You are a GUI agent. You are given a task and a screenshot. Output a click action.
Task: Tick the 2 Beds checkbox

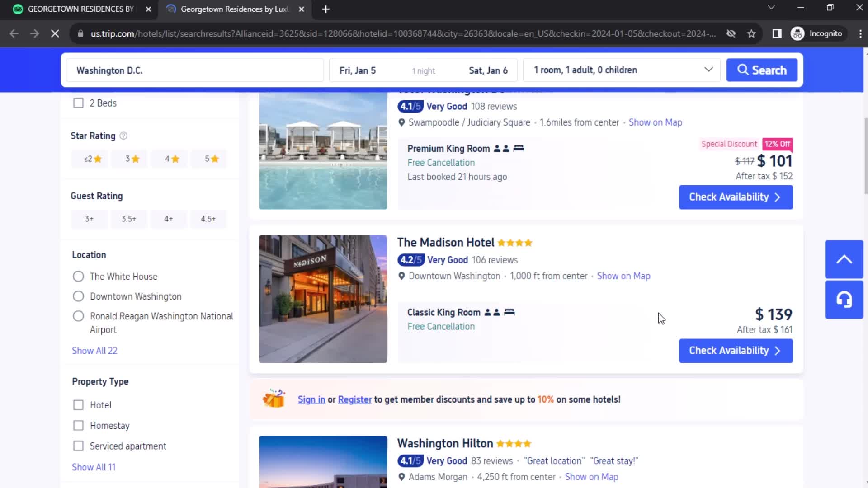(78, 103)
